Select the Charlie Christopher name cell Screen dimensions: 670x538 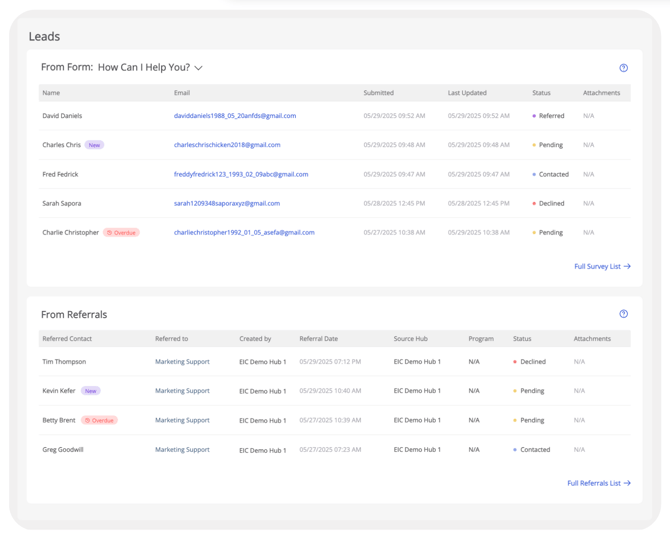[x=71, y=232]
